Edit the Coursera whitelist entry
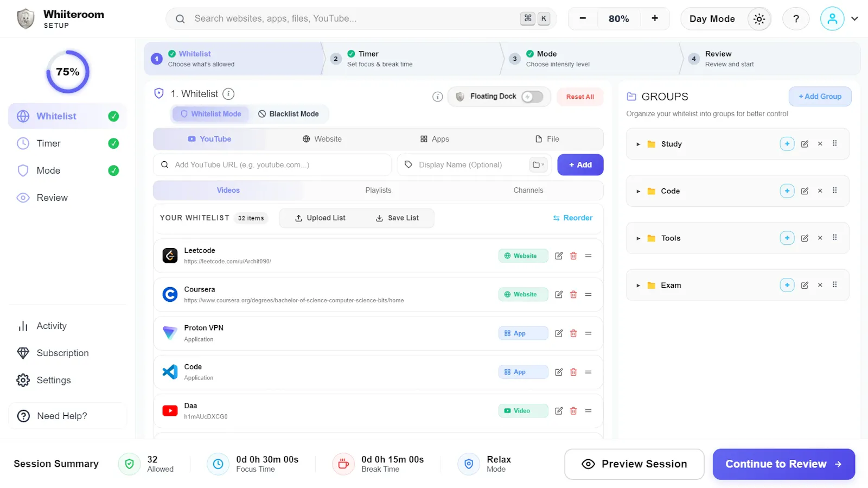The height and width of the screenshot is (488, 868). 559,294
